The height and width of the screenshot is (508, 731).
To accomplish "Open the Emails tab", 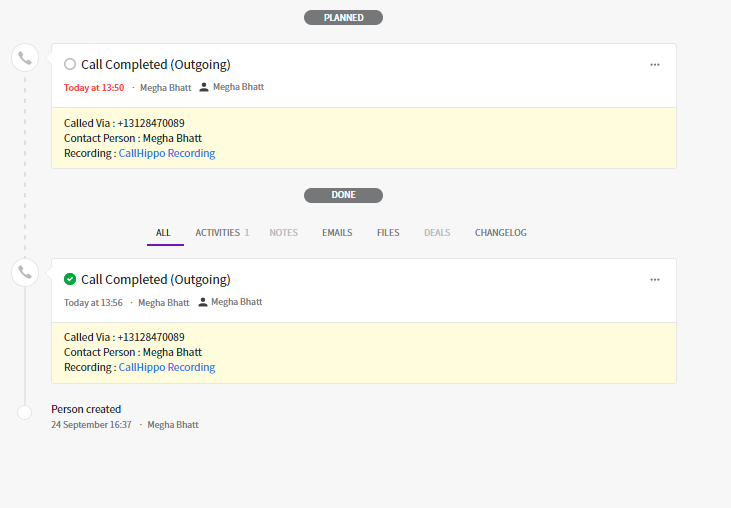I will click(337, 233).
